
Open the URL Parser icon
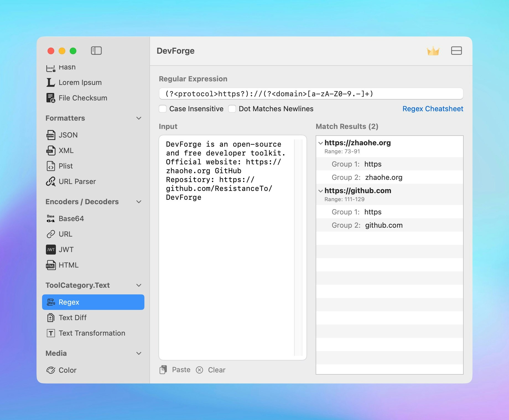coord(51,182)
